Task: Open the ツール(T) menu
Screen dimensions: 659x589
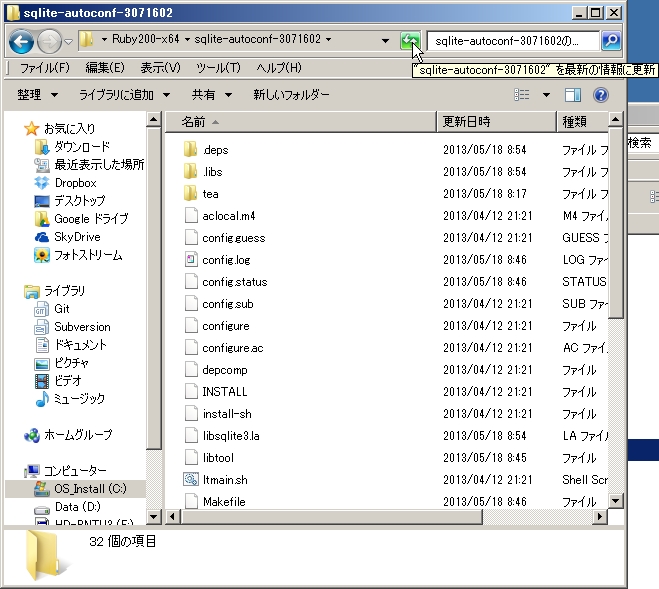Action: (218, 68)
